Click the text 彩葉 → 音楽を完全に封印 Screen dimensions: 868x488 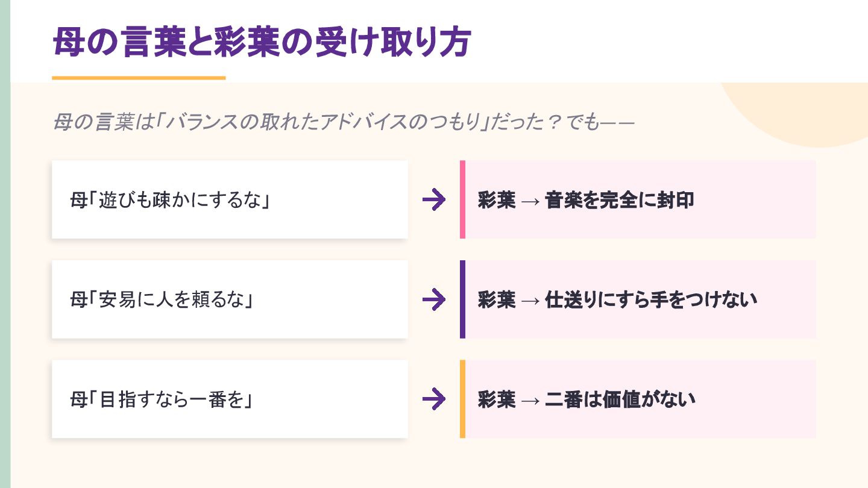586,199
